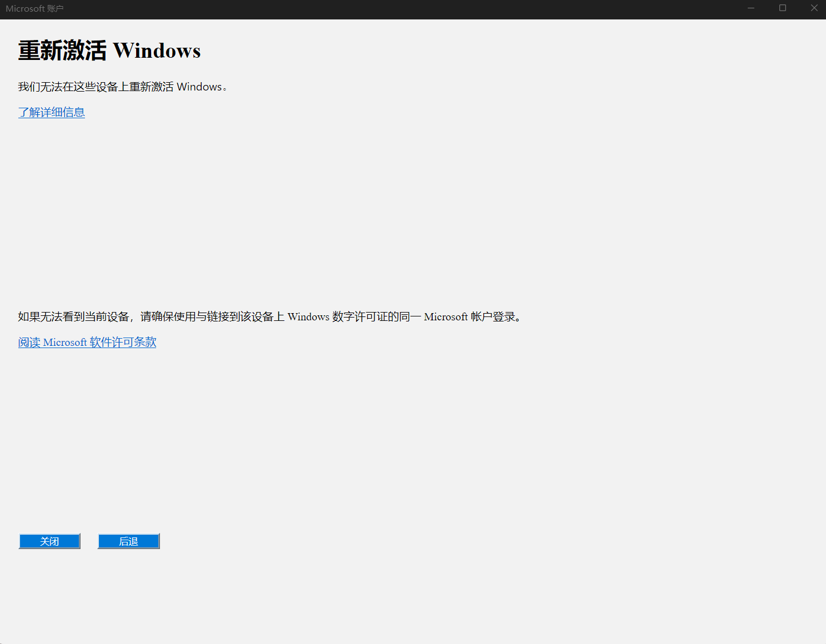This screenshot has width=826, height=644.
Task: Open 阅读 Microsoft 软件许可条款 link
Action: pos(87,342)
